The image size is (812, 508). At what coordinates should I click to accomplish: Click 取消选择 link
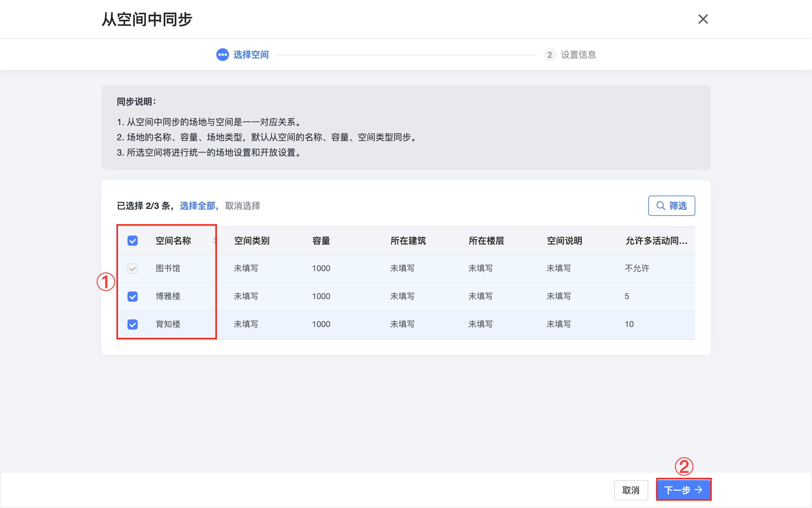(243, 206)
